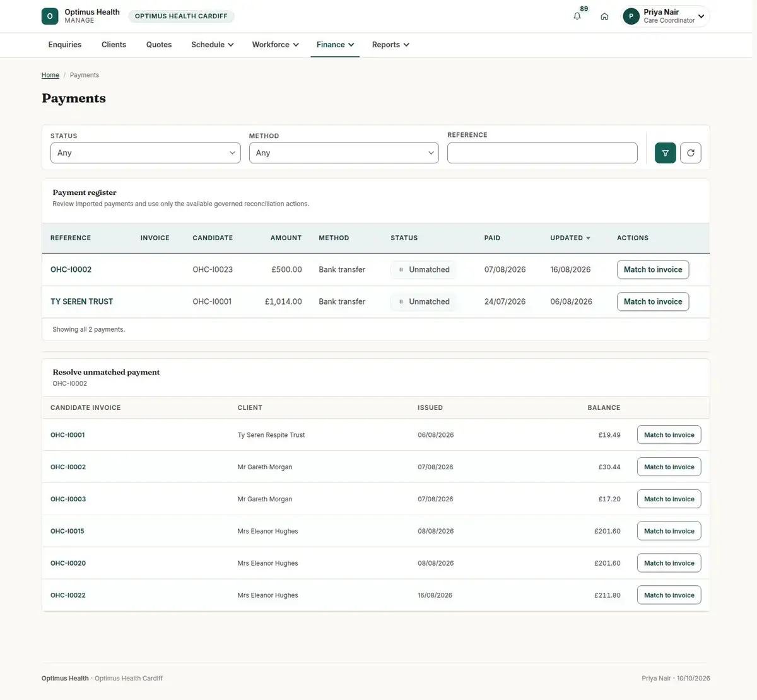Click the £500.00 amount cell

286,270
